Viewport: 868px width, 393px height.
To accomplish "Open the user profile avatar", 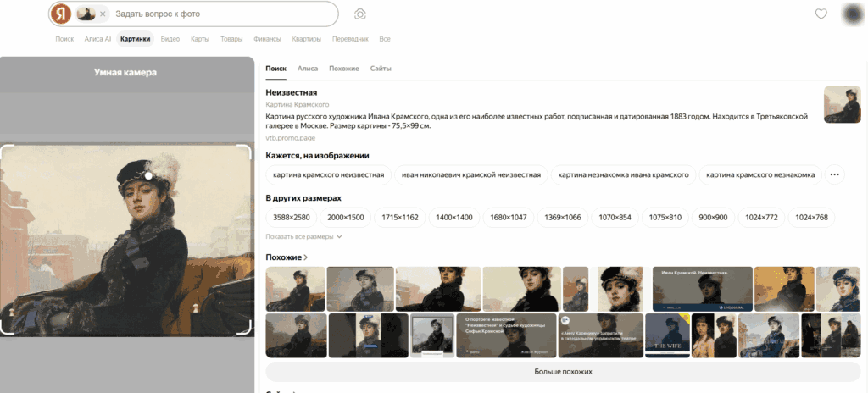I will coord(852,14).
